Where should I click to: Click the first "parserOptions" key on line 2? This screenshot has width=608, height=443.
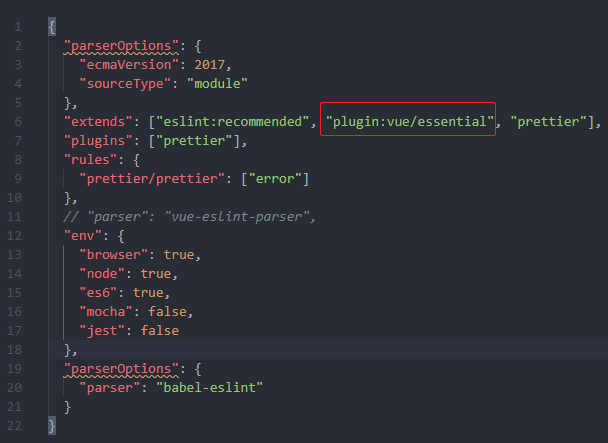click(121, 46)
